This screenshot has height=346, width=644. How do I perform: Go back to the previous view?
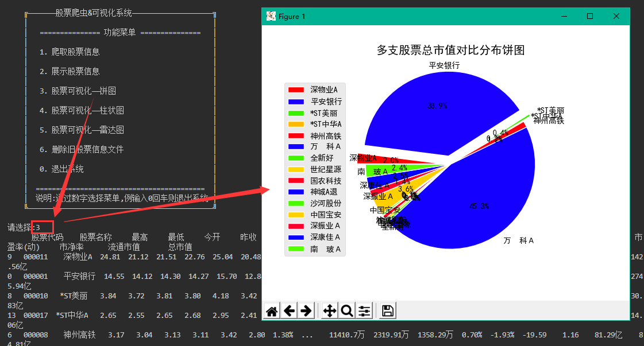coord(289,310)
